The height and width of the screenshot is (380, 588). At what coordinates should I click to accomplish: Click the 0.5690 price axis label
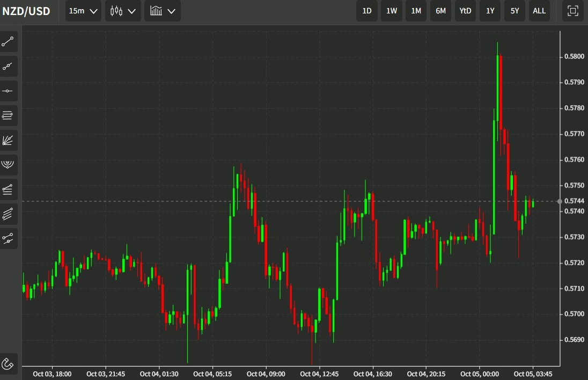click(x=574, y=340)
